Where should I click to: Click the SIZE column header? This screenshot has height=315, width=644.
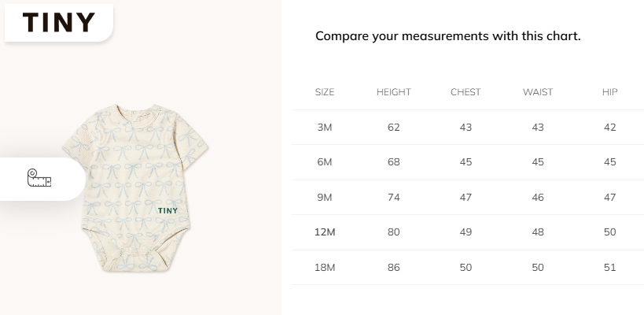(325, 92)
